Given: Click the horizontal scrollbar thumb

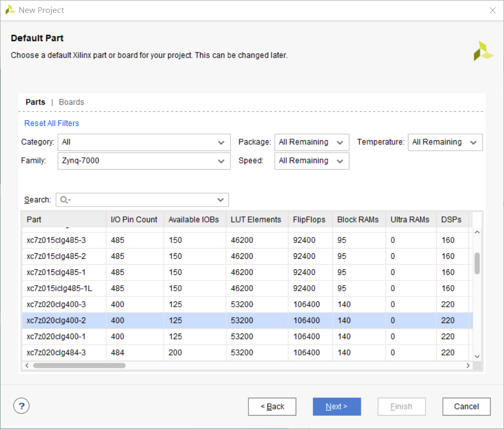Looking at the screenshot, I should (x=79, y=366).
